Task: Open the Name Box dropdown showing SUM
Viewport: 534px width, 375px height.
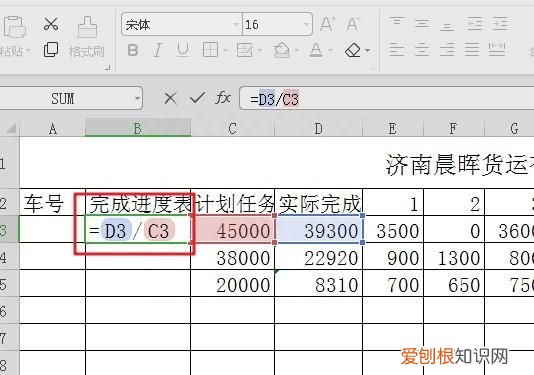Action: point(137,99)
